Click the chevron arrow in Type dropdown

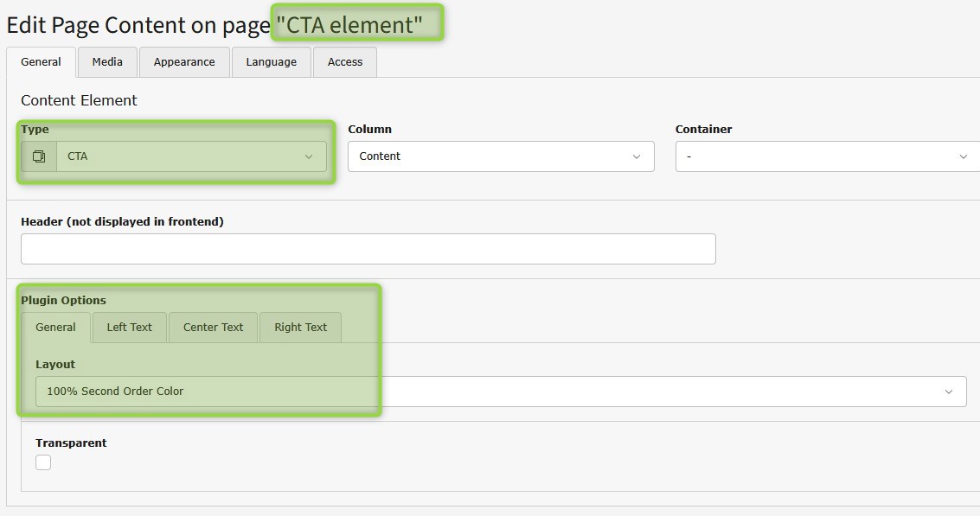click(x=309, y=156)
